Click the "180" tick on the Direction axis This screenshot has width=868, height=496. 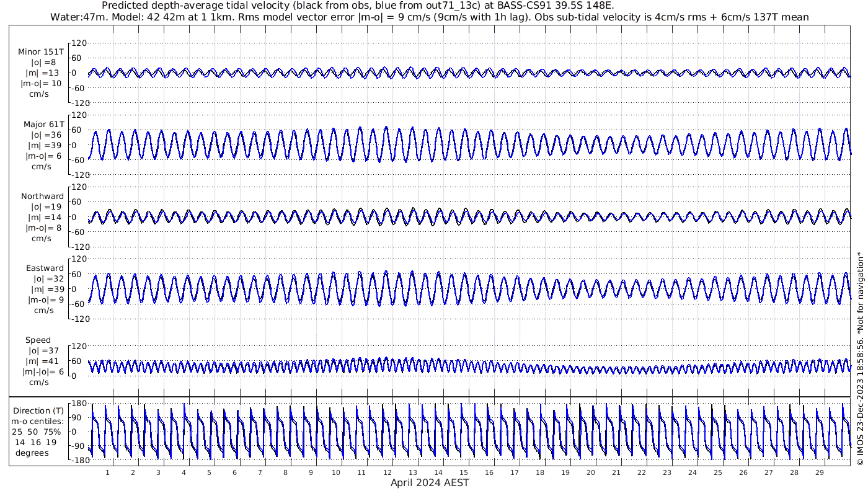tap(79, 404)
